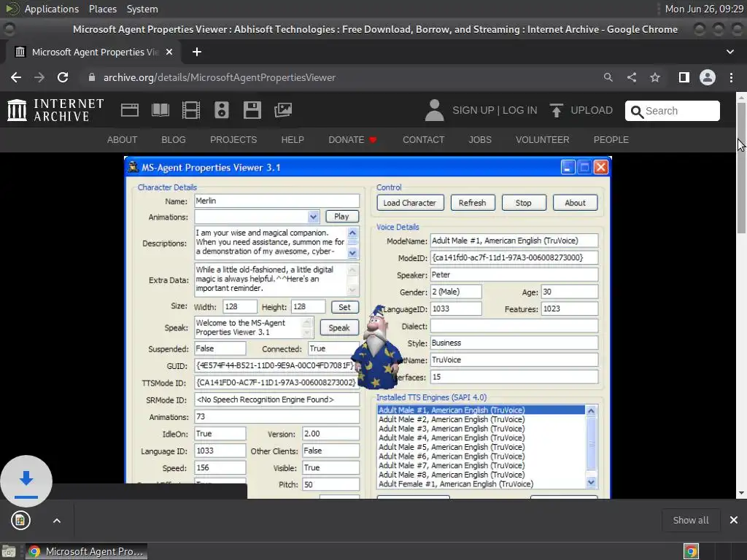Click Show all downloads button
The image size is (747, 560).
690,520
